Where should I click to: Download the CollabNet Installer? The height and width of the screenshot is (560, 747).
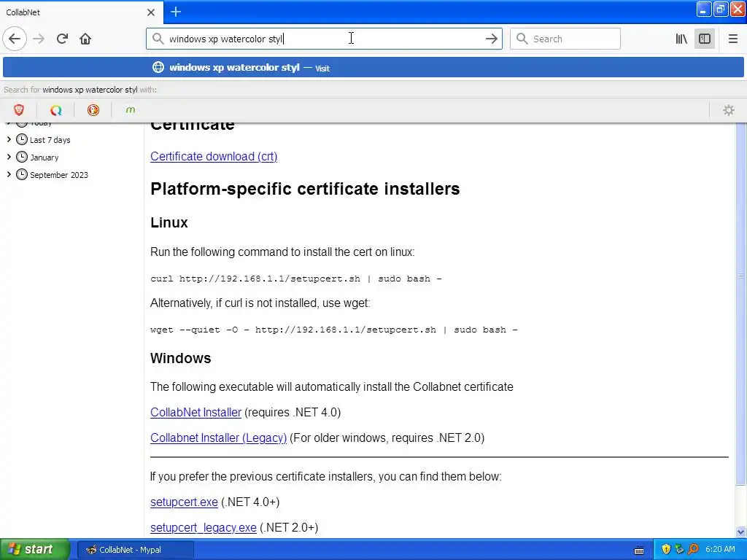tap(196, 413)
